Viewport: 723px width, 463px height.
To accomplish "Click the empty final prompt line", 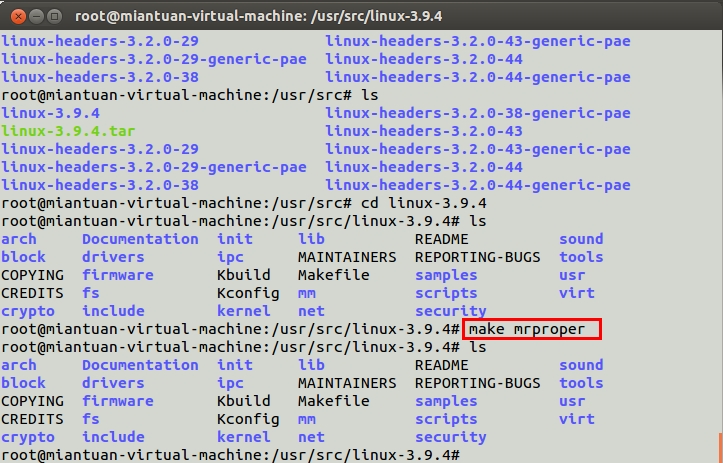I will [230, 455].
